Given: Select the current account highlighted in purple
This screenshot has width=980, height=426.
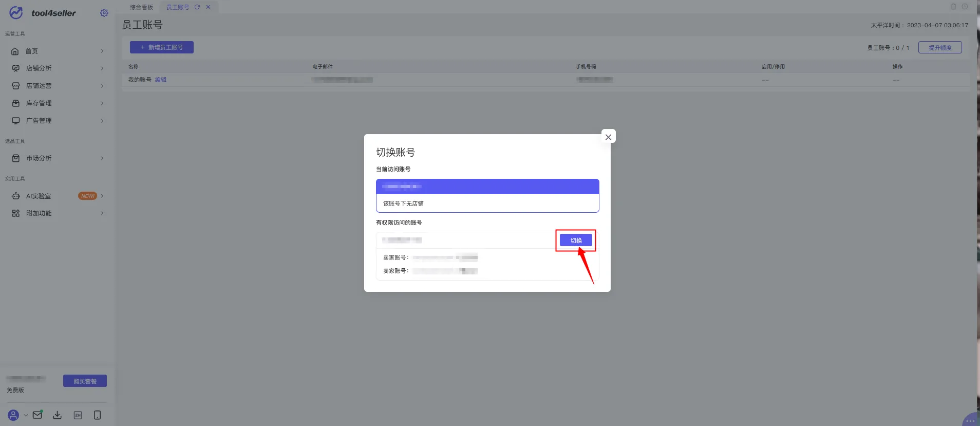Looking at the screenshot, I should coord(487,187).
